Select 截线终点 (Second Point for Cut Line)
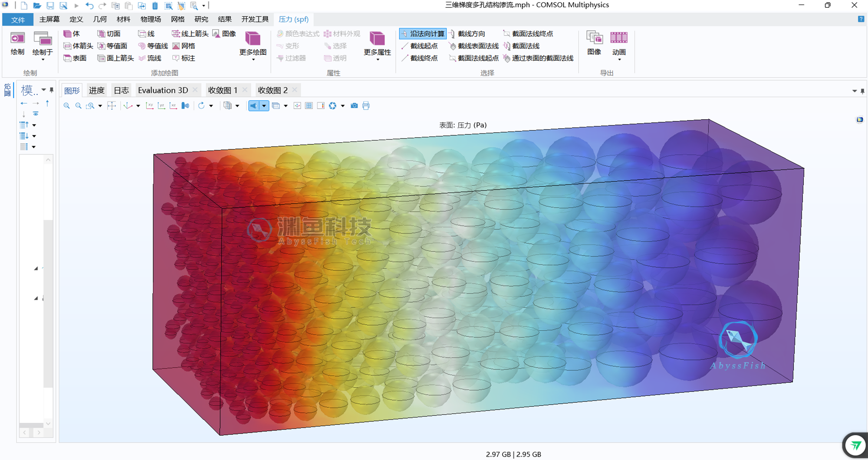The height and width of the screenshot is (460, 868). pos(419,58)
